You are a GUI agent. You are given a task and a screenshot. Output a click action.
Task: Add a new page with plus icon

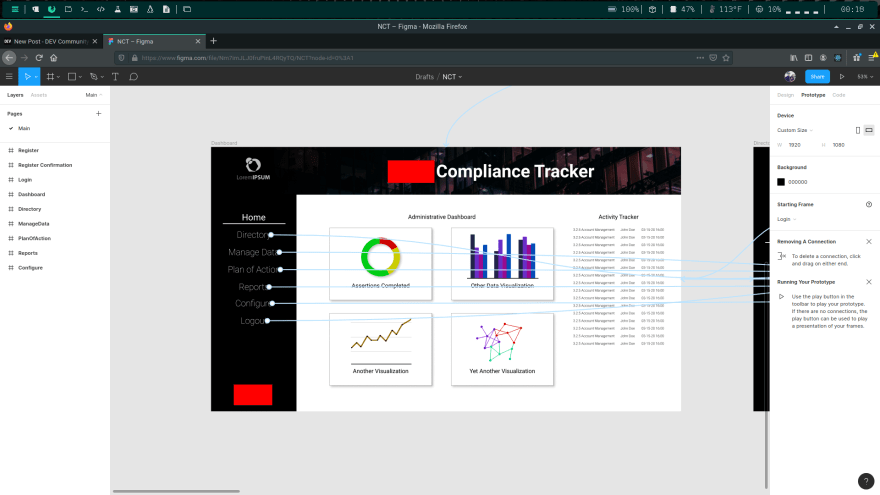(x=98, y=113)
